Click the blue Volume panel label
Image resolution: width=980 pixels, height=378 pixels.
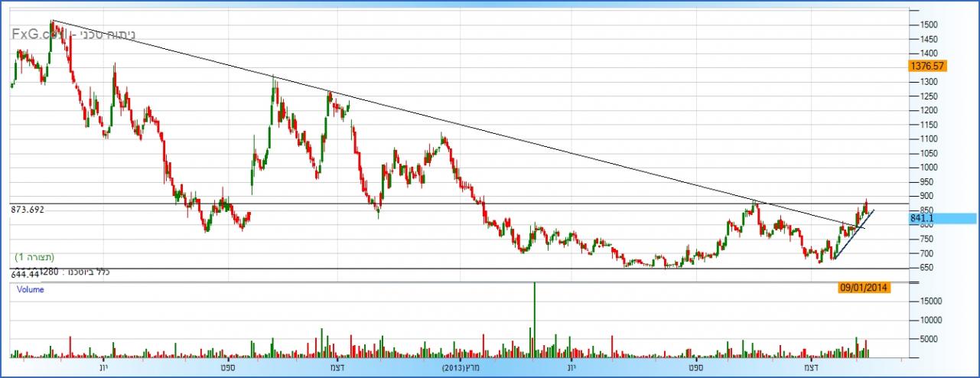point(30,290)
